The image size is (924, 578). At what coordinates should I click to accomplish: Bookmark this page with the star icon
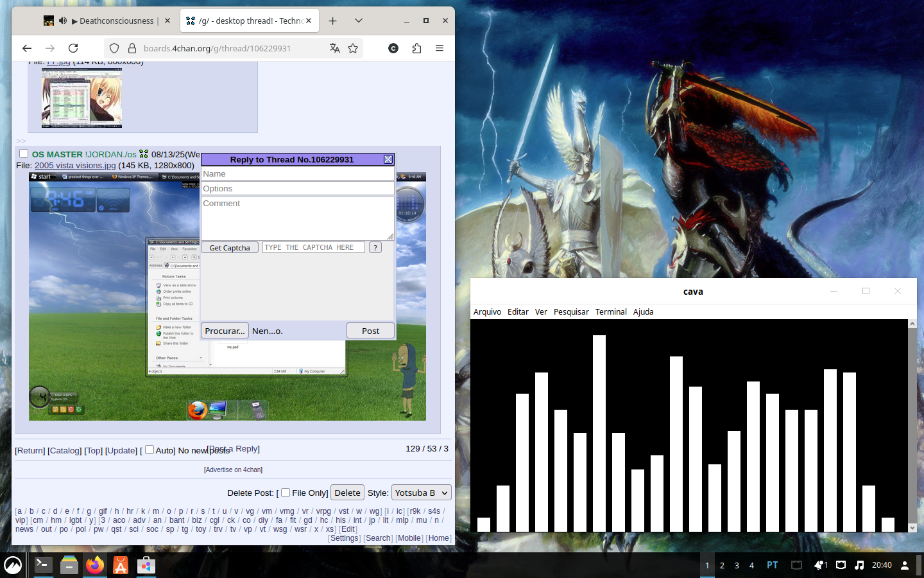[x=353, y=48]
